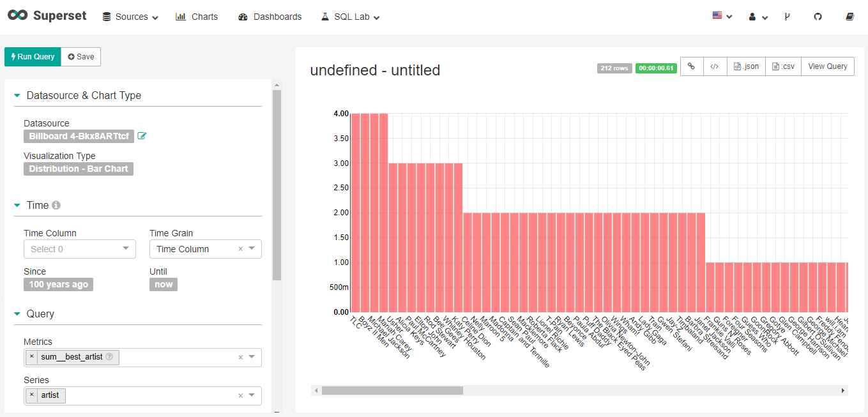
Task: Open the language flag dropdown
Action: (x=722, y=16)
